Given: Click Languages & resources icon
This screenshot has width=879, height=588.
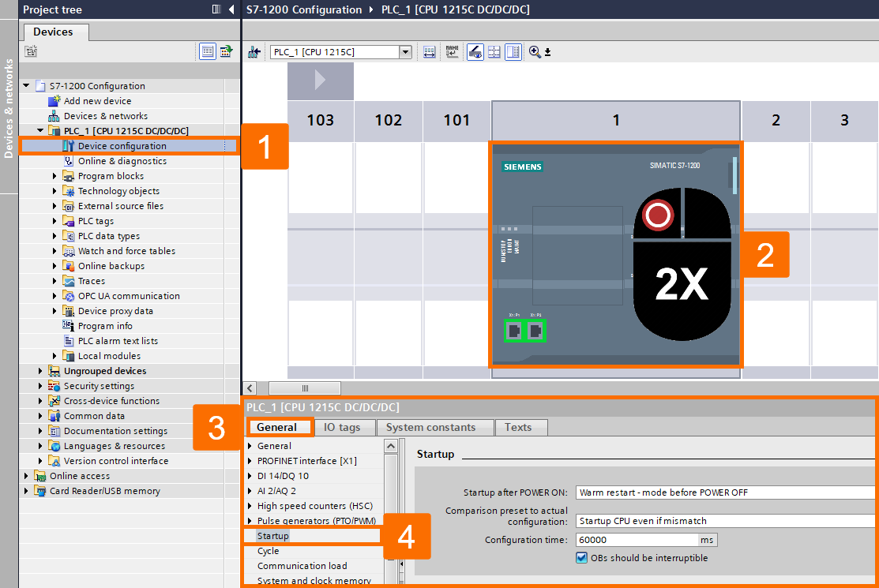Looking at the screenshot, I should [x=54, y=446].
